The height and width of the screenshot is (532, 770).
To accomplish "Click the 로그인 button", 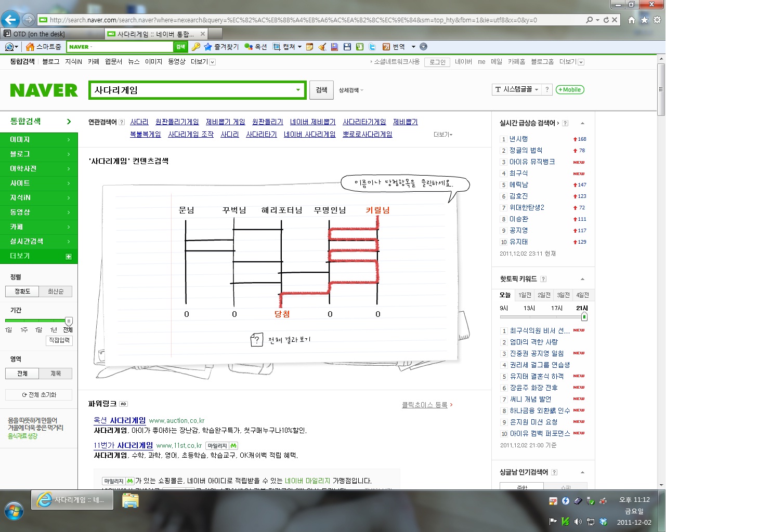I will point(437,62).
